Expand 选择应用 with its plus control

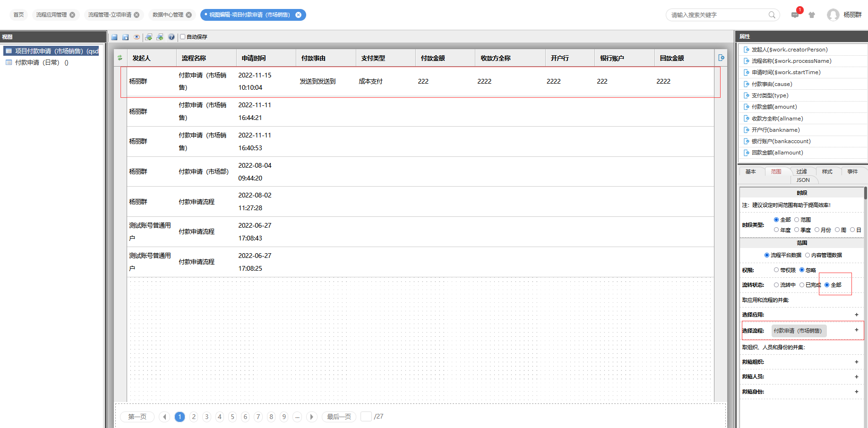tap(856, 315)
